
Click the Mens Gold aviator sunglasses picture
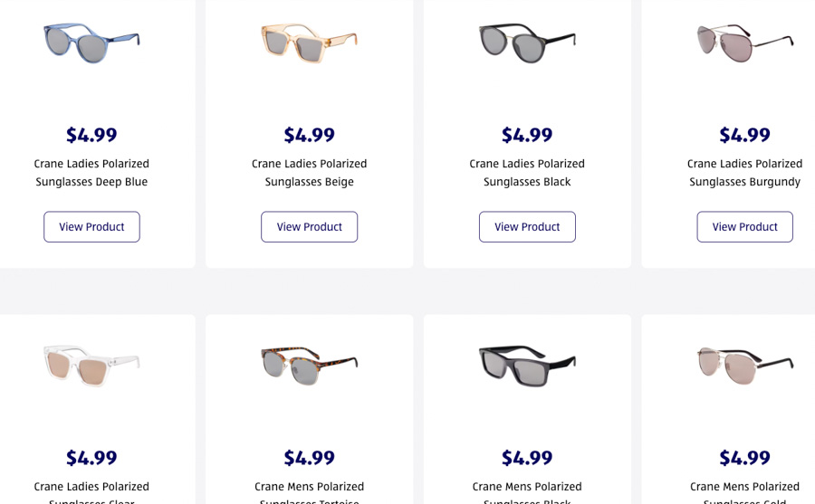[x=744, y=364]
